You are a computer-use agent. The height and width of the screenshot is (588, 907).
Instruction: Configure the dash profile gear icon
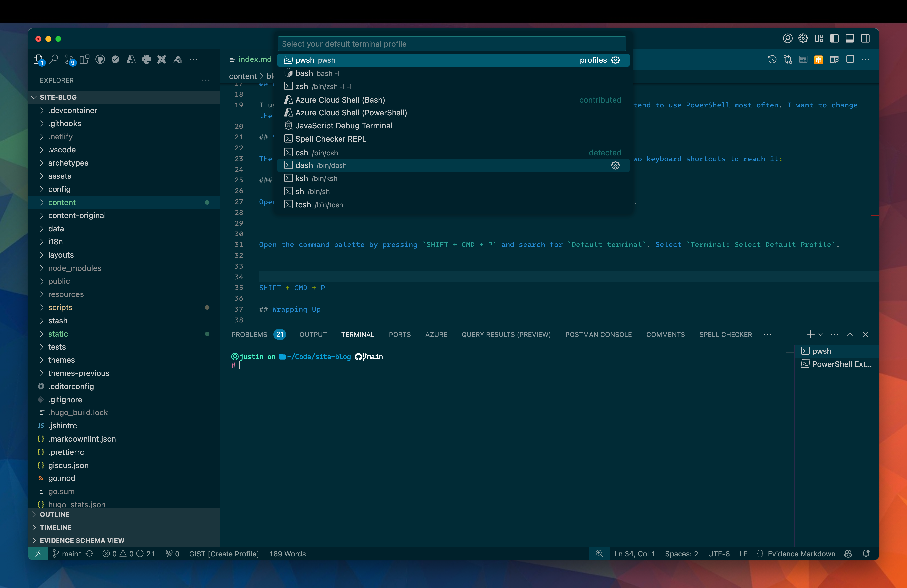coord(615,165)
